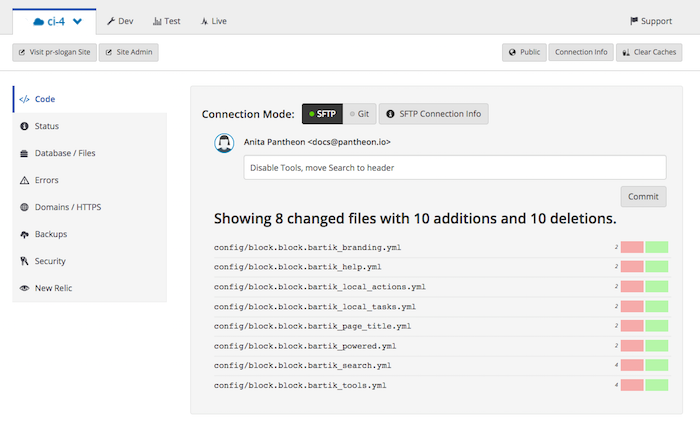Screen dimensions: 700x422
Task: Click the info icon on SFTP Connection Info
Action: (x=390, y=114)
